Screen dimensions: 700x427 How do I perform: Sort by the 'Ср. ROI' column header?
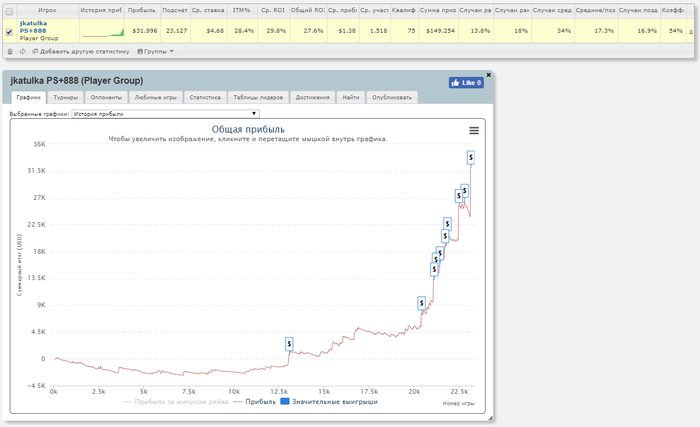click(273, 10)
